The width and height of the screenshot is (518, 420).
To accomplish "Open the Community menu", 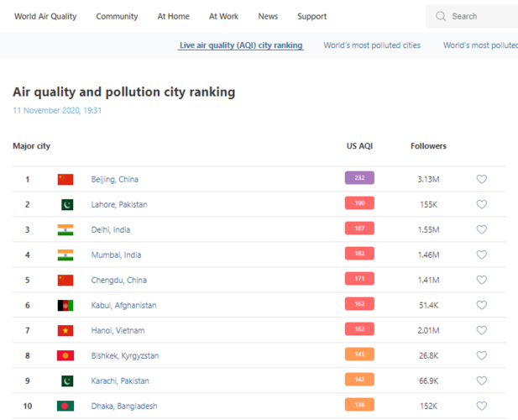I will tap(117, 16).
